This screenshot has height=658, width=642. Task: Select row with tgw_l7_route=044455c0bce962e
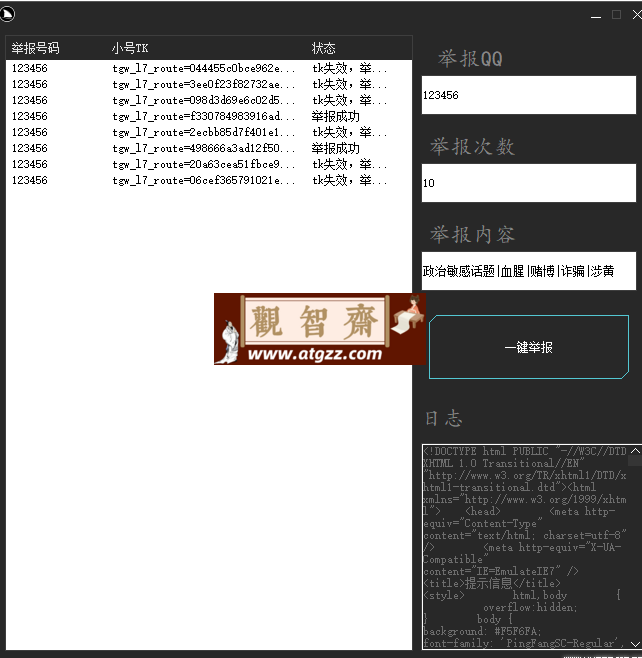pos(209,68)
